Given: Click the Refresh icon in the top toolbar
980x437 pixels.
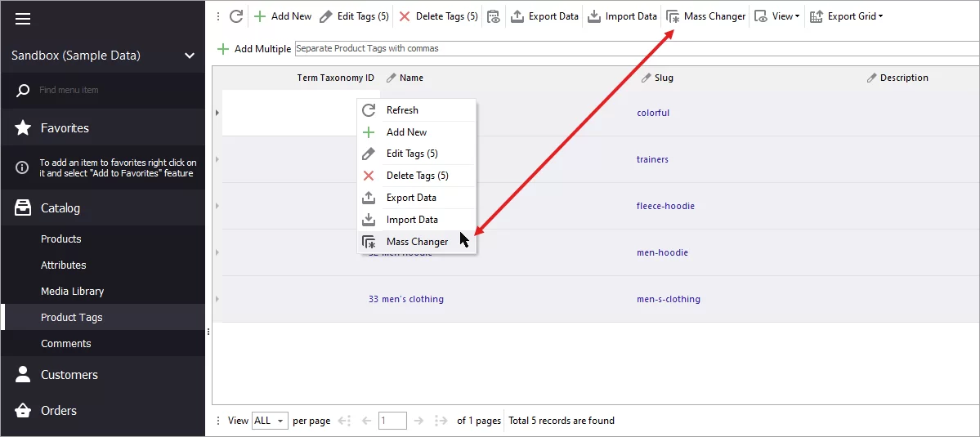Looking at the screenshot, I should click(x=236, y=16).
